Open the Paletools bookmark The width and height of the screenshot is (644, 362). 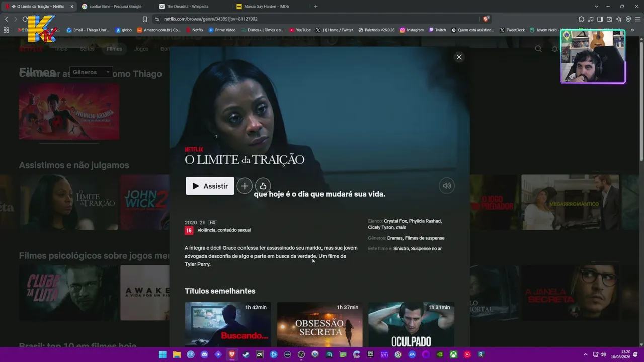click(x=376, y=30)
